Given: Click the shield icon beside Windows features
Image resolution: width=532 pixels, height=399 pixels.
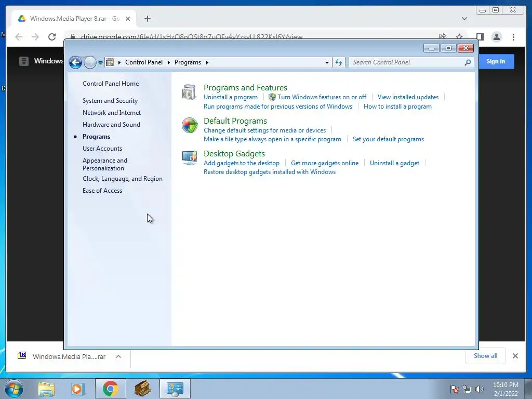Looking at the screenshot, I should [272, 97].
